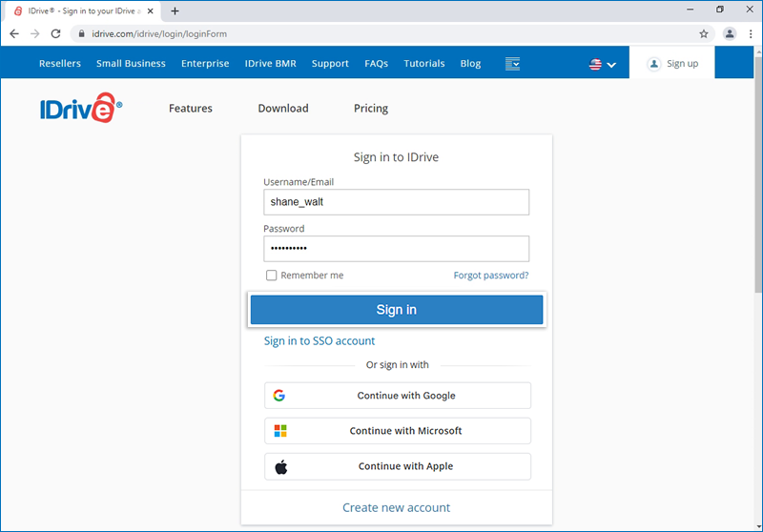Click the Or sign in with text

(397, 365)
